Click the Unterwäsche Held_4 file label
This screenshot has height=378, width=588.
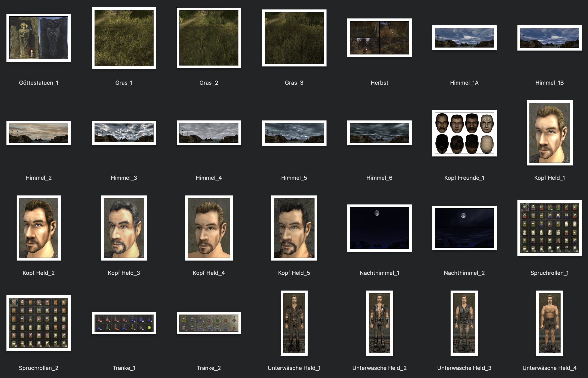(549, 368)
